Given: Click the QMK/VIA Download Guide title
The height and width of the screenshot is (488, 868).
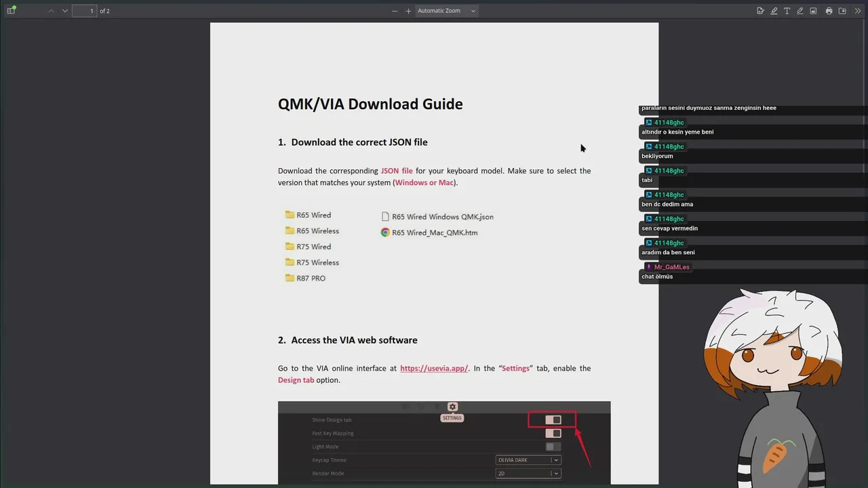Looking at the screenshot, I should coord(370,104).
